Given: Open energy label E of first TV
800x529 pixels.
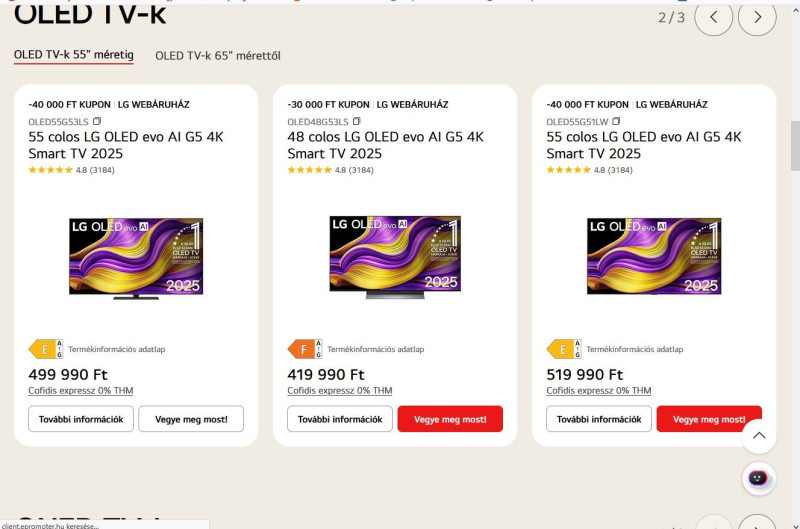Looking at the screenshot, I should [x=45, y=349].
